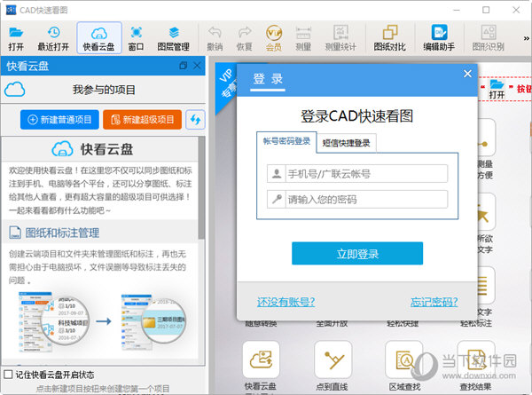532x395 pixels.
Task: Click the 打开 icon in the background hint
Action: [x=497, y=89]
